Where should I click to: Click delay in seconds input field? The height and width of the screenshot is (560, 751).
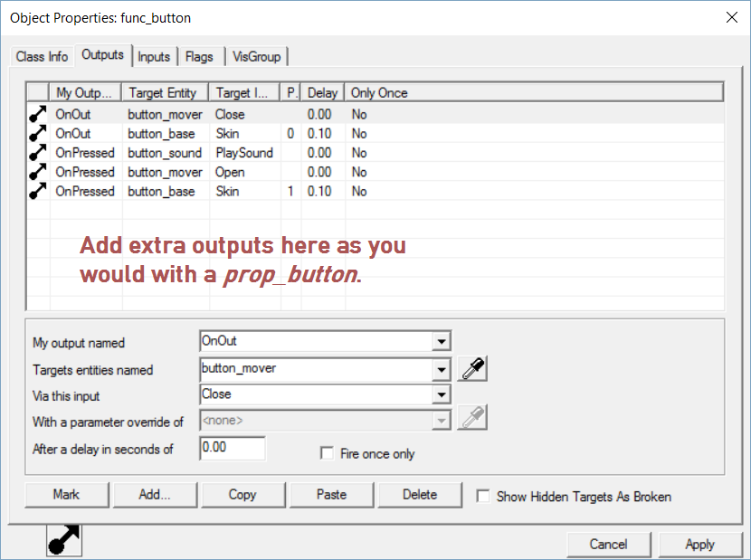233,448
